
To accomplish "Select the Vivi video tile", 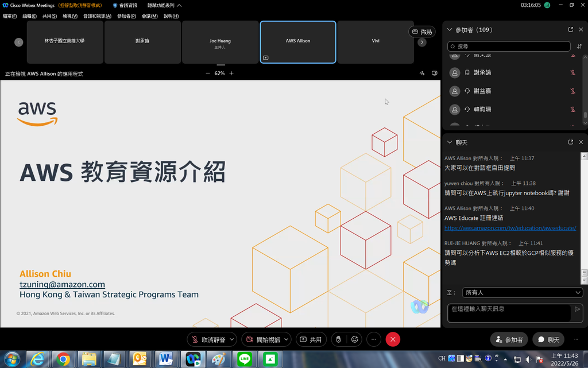I will tap(376, 42).
